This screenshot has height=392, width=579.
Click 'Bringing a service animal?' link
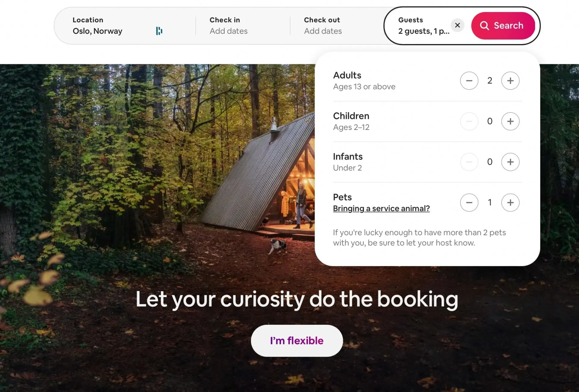pyautogui.click(x=381, y=208)
